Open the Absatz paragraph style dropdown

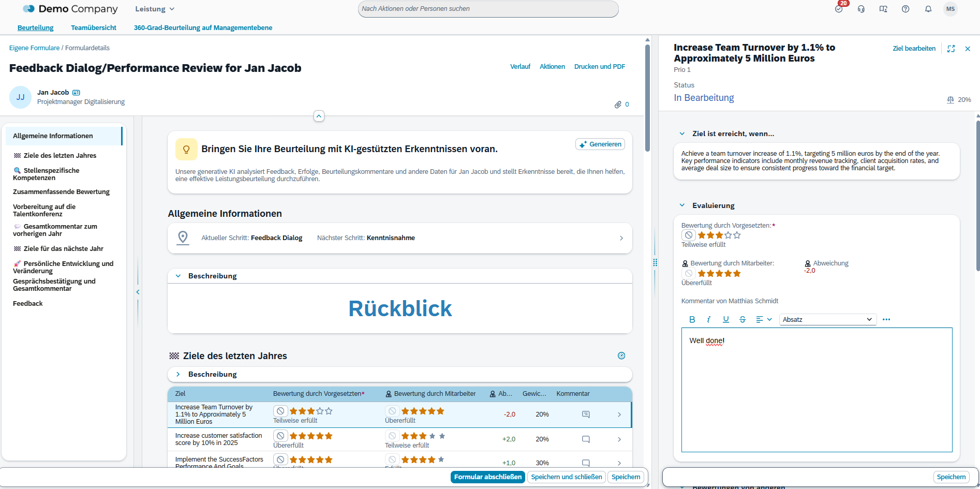[x=827, y=320]
